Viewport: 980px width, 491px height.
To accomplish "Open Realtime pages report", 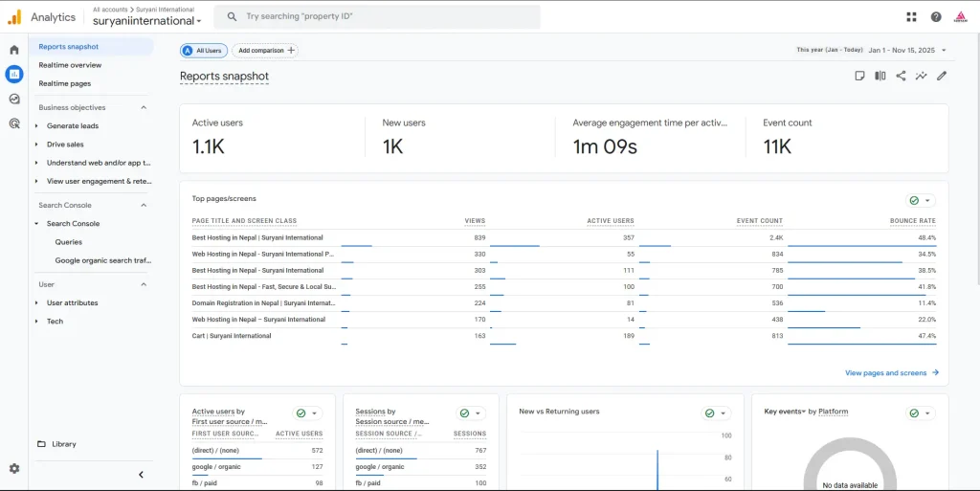I will click(65, 83).
